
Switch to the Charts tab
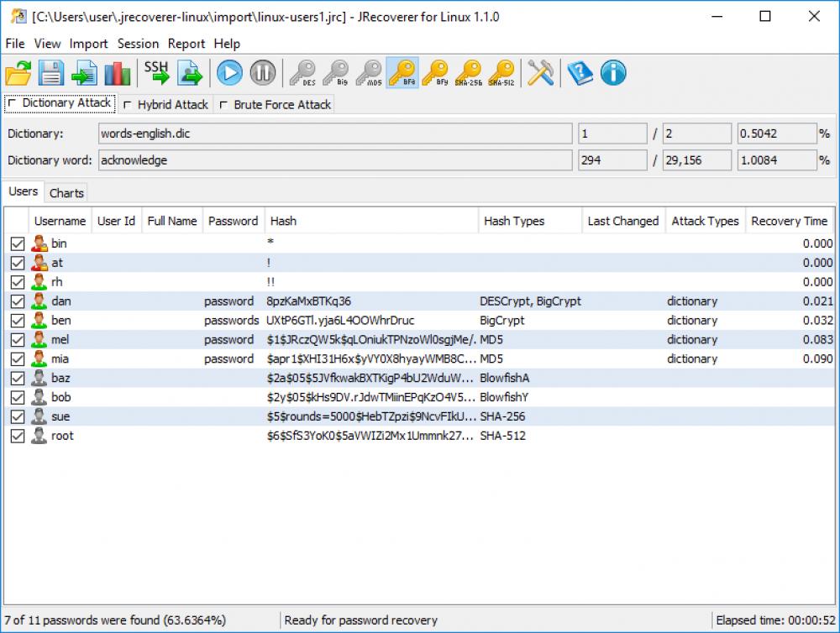pyautogui.click(x=66, y=192)
